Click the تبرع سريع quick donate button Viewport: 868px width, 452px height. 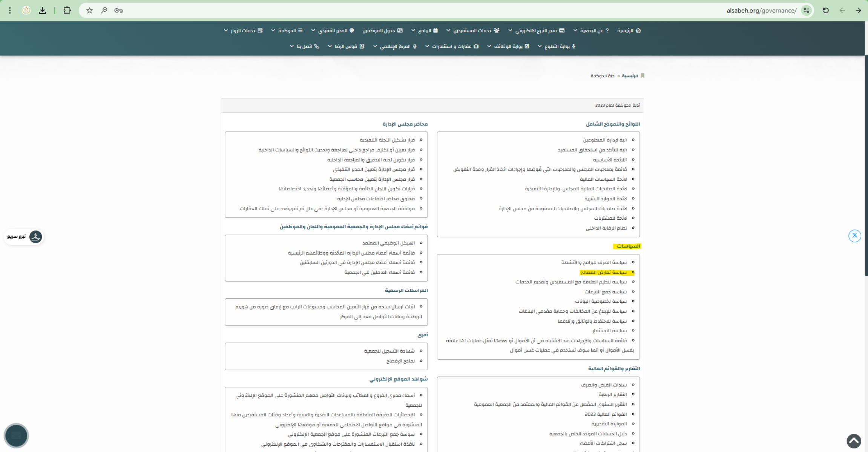24,237
